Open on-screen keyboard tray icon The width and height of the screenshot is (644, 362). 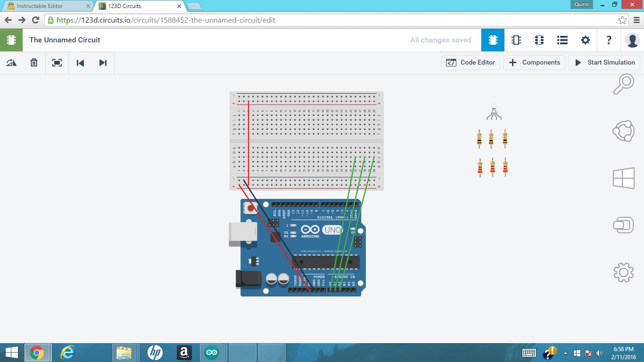coord(529,353)
